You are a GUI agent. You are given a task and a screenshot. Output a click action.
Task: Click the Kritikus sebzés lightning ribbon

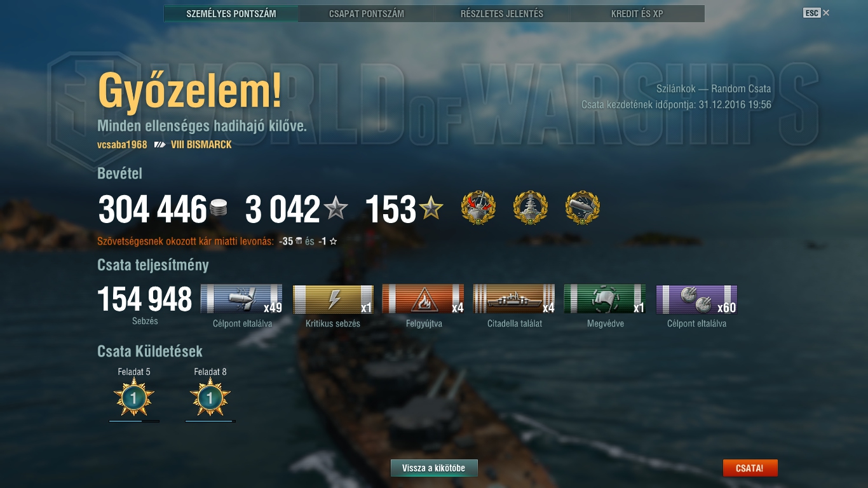coord(333,299)
